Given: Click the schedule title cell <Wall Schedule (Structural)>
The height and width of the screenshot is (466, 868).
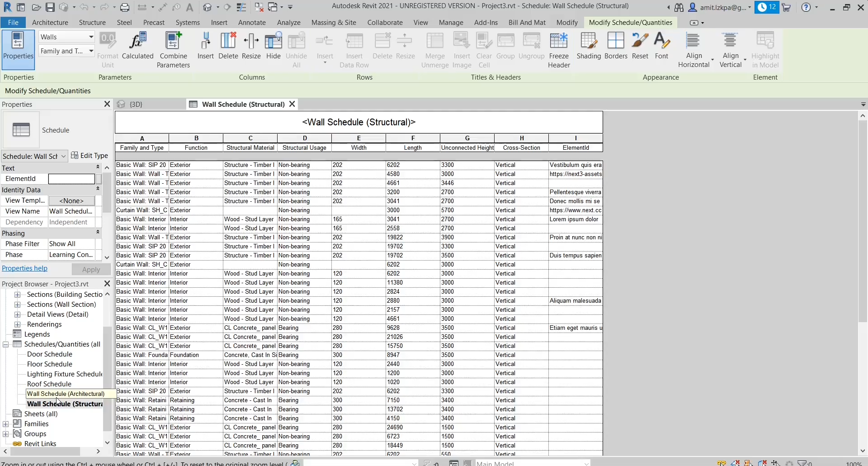Looking at the screenshot, I should [x=359, y=122].
